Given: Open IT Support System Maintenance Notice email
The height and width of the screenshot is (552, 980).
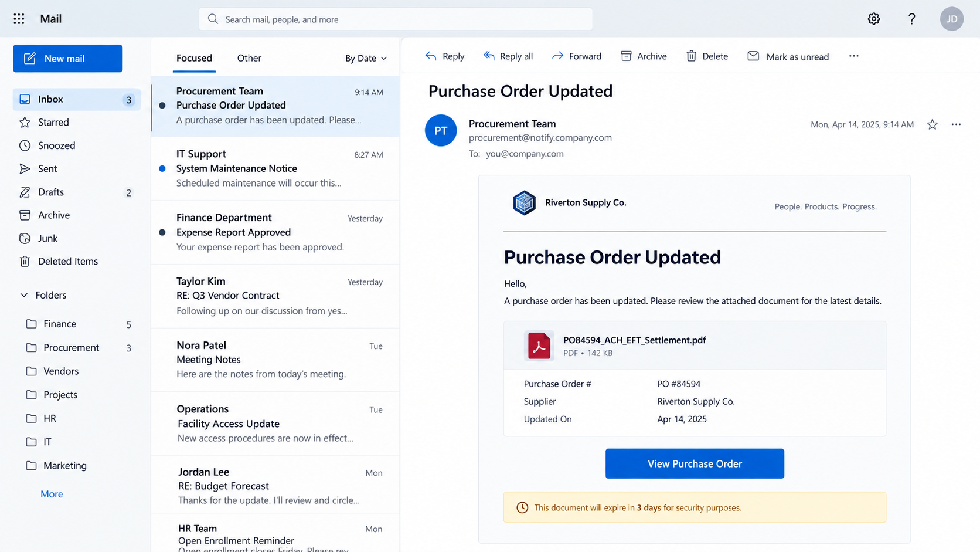Looking at the screenshot, I should tap(275, 168).
